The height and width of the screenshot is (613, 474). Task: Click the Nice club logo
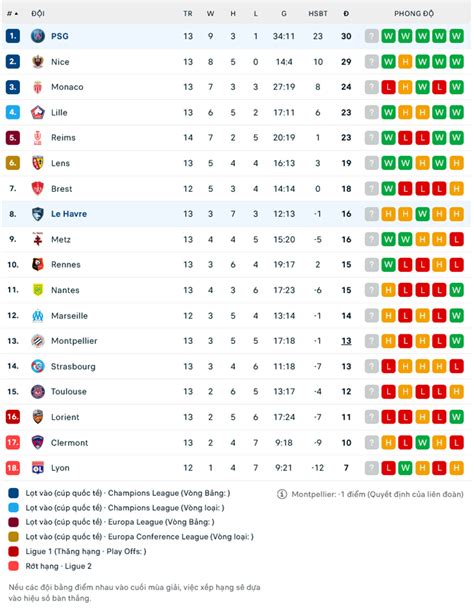coord(38,62)
